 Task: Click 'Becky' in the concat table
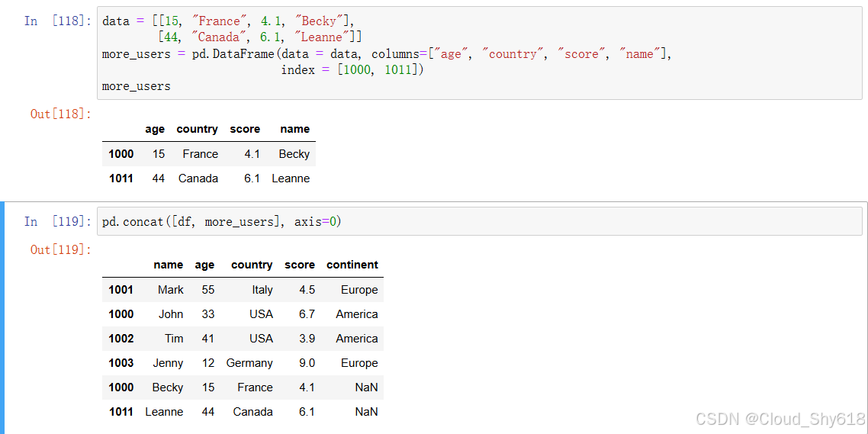[168, 387]
